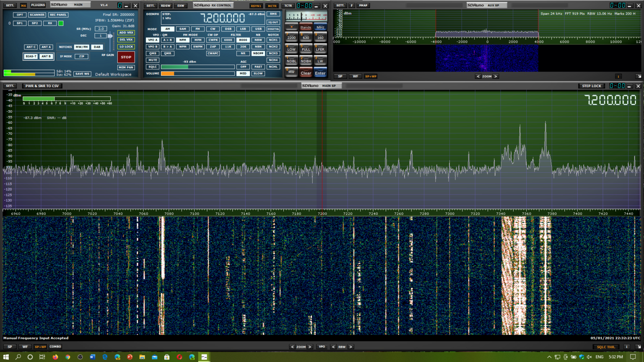Screen dimensions: 644x362
Task: Save the workspace with SAVE WS
Action: [x=82, y=73]
